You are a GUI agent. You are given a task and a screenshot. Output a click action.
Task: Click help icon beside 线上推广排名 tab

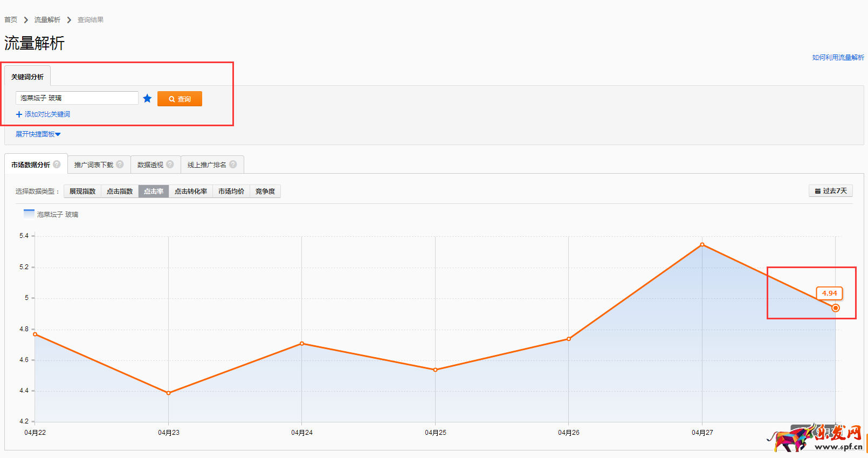point(233,165)
